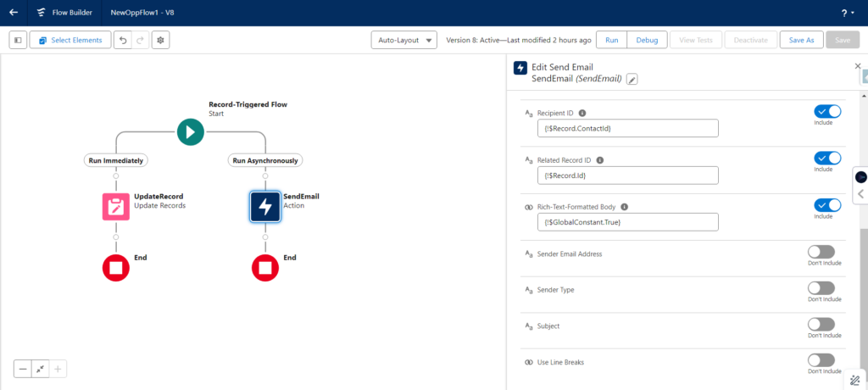The height and width of the screenshot is (390, 868).
Task: Click the Rich-Text-Formatted Body input field
Action: point(628,222)
